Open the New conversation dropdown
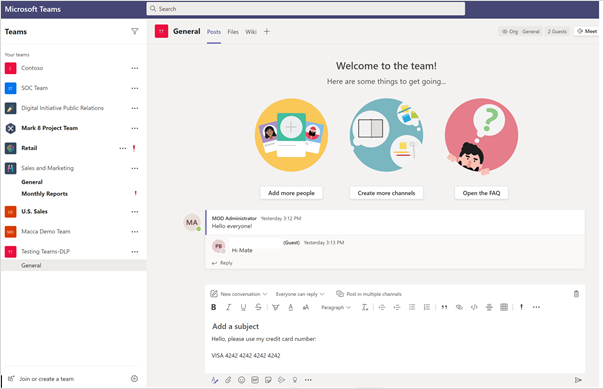This screenshot has height=389, width=604. pyautogui.click(x=239, y=294)
